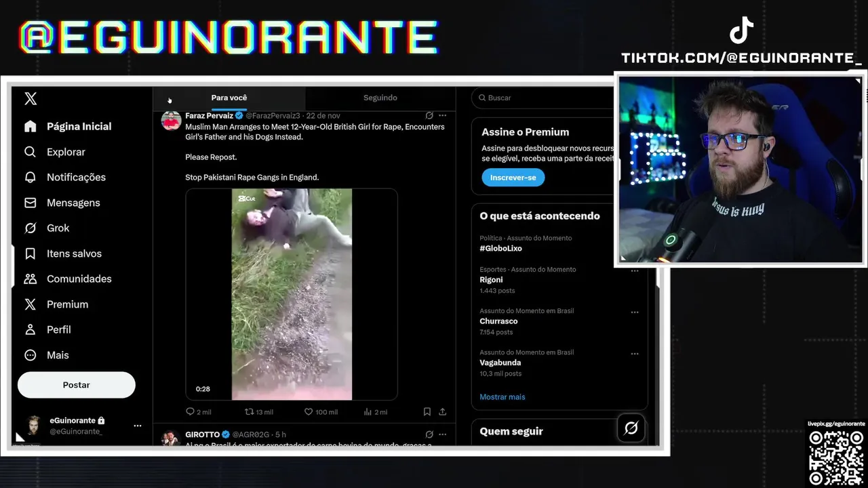Click the Quem seguir heading
The height and width of the screenshot is (488, 868).
point(511,431)
